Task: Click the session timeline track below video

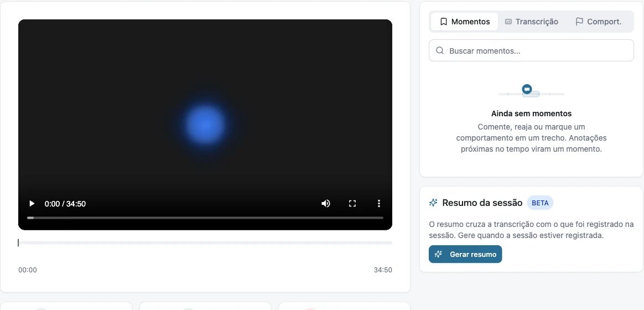Action: [x=205, y=242]
